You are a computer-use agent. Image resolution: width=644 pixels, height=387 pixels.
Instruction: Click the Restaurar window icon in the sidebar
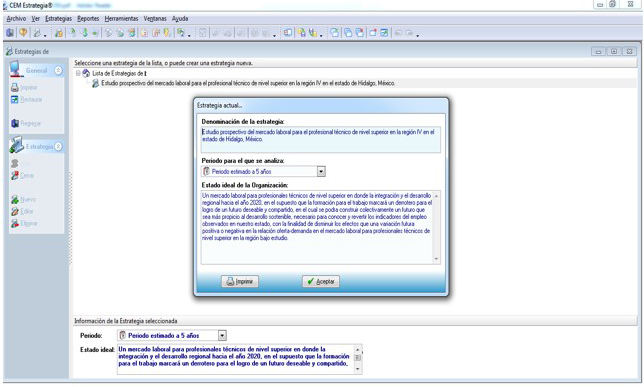click(14, 99)
